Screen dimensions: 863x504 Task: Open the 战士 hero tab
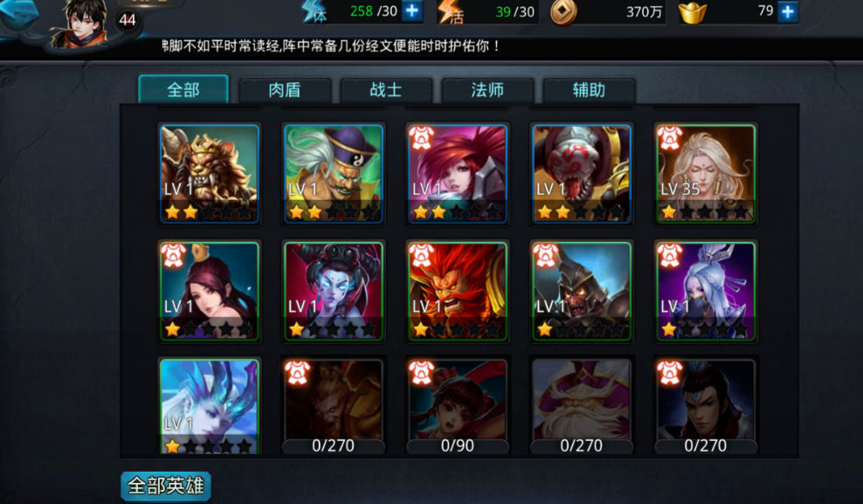[x=386, y=90]
